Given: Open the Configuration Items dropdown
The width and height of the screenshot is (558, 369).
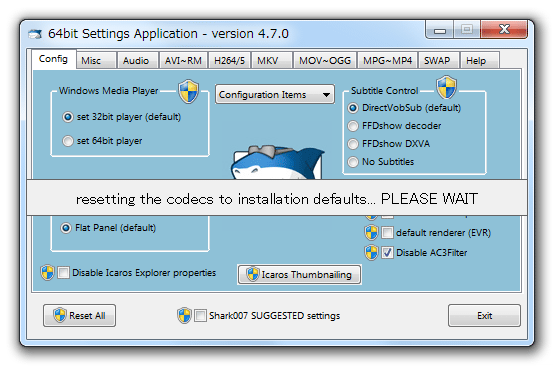Looking at the screenshot, I should click(275, 95).
